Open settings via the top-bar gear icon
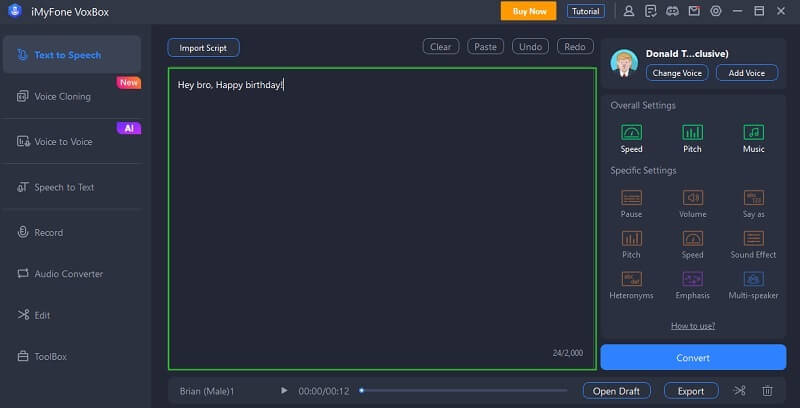The image size is (800, 408). (716, 11)
